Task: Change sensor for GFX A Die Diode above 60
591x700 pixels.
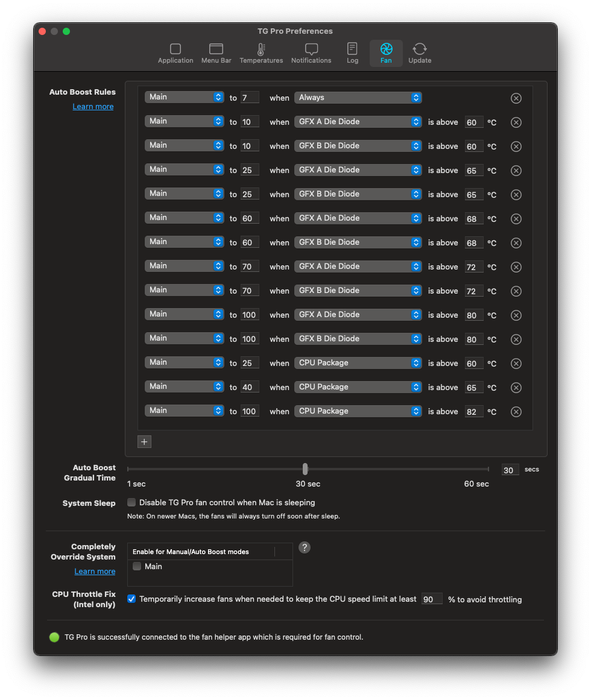Action: [358, 121]
